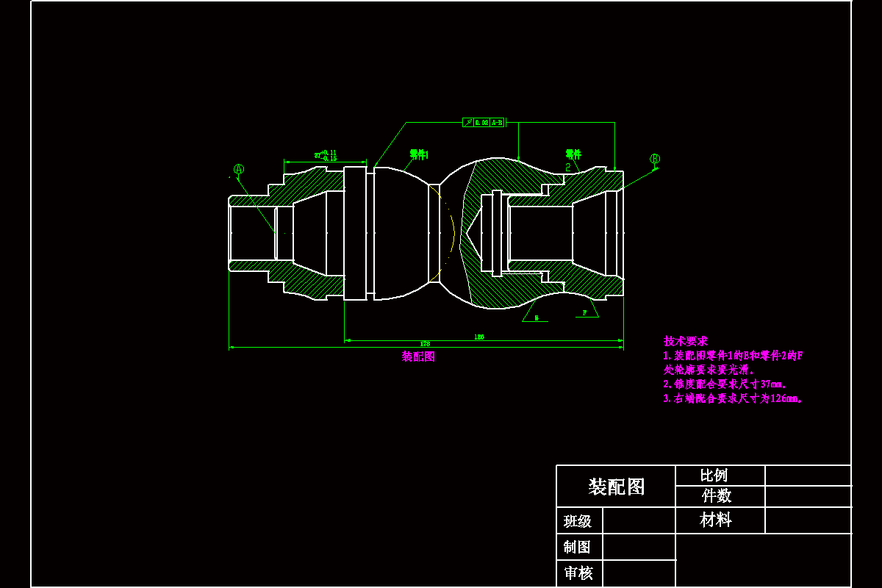Click the 班级 title block label

pyautogui.click(x=578, y=521)
